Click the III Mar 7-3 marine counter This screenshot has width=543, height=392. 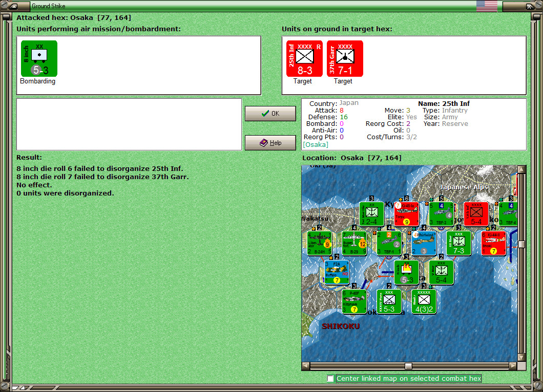tap(459, 243)
